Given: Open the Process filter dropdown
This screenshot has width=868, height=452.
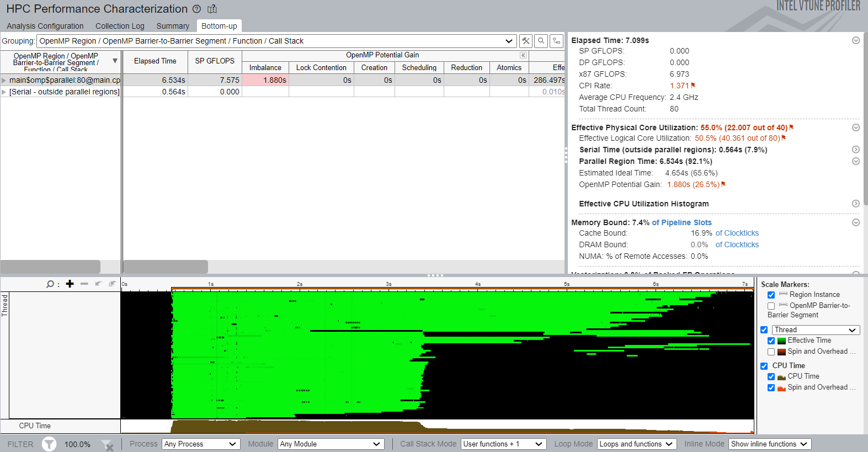Looking at the screenshot, I should [x=201, y=444].
